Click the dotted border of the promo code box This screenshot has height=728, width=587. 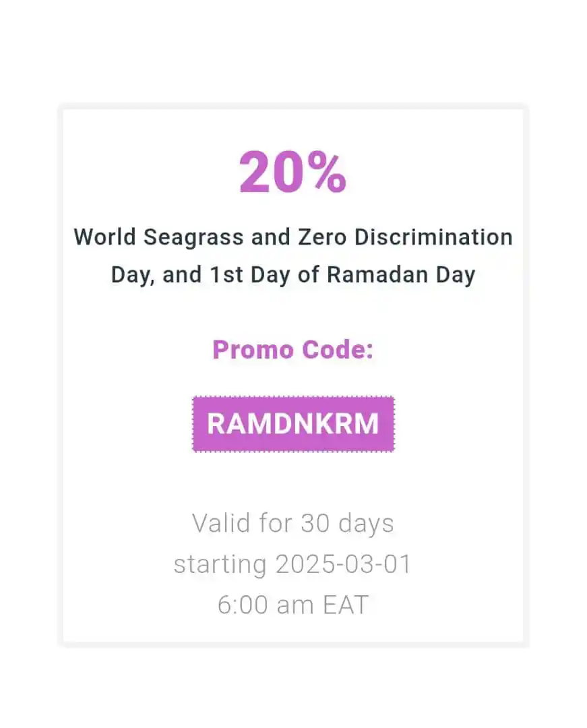point(293,397)
